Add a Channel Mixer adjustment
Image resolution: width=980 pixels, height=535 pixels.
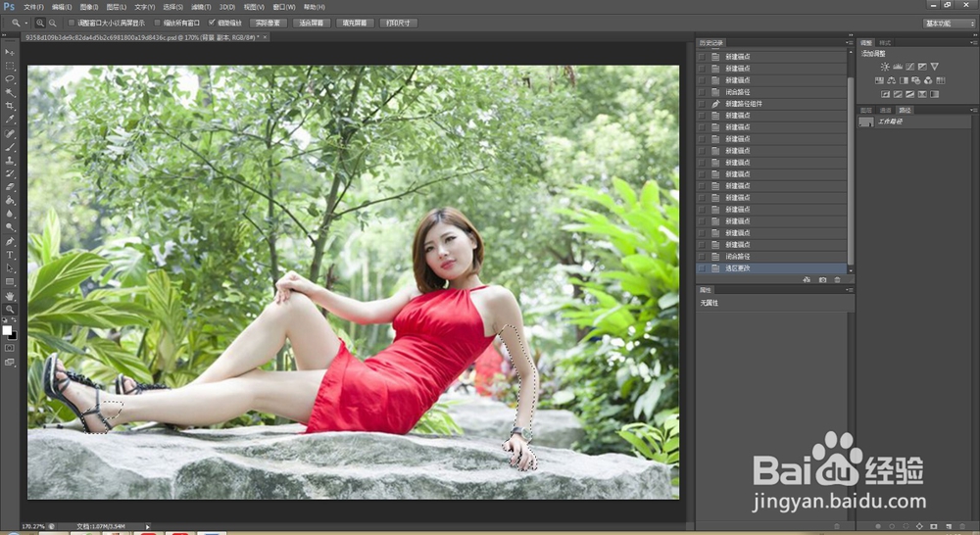click(928, 80)
